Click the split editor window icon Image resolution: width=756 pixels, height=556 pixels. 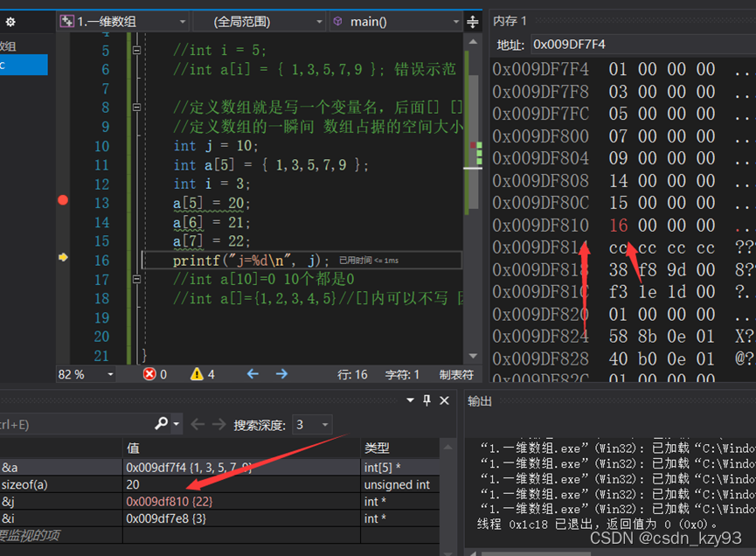(473, 22)
